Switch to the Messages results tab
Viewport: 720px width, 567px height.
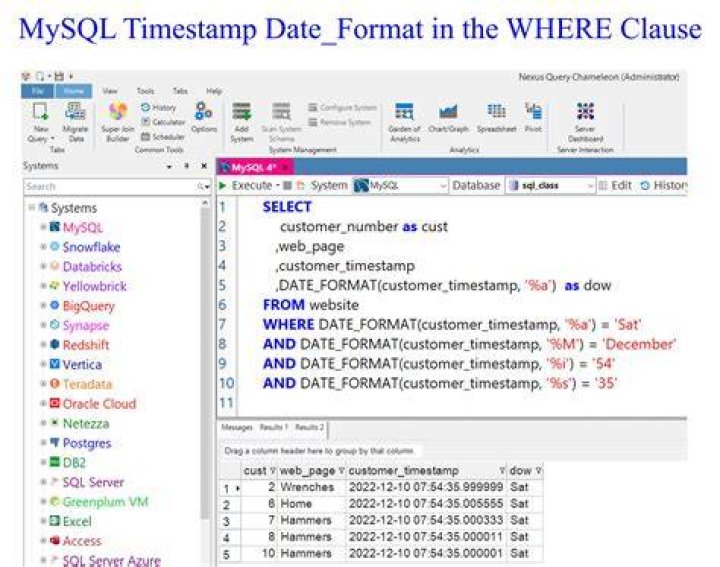237,427
